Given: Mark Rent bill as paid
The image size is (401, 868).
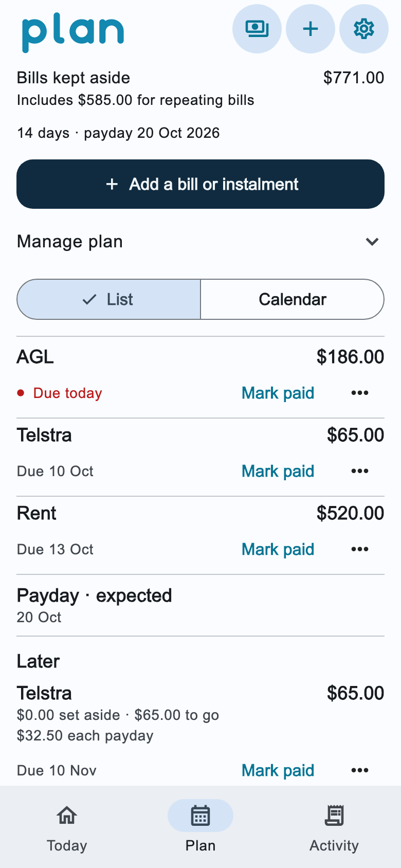Looking at the screenshot, I should coord(278,549).
